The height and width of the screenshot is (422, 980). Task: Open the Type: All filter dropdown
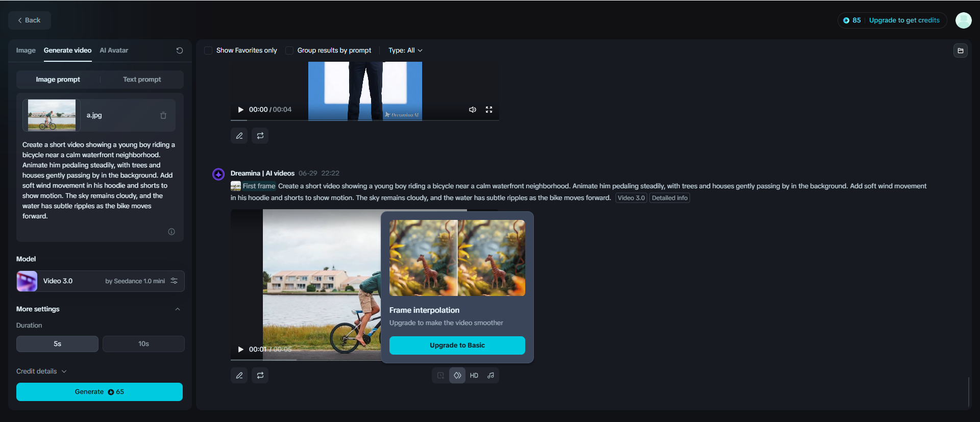(x=405, y=51)
